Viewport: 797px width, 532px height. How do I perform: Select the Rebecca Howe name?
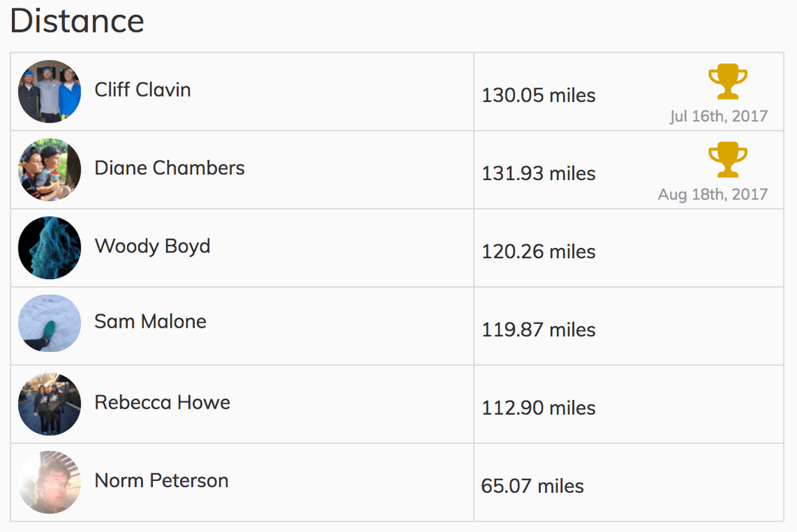click(162, 402)
